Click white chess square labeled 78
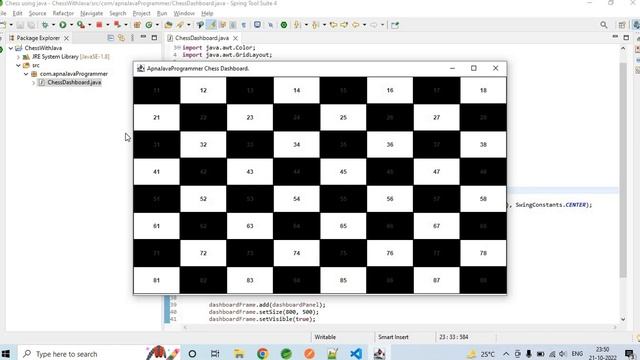The width and height of the screenshot is (640, 360). tap(483, 253)
